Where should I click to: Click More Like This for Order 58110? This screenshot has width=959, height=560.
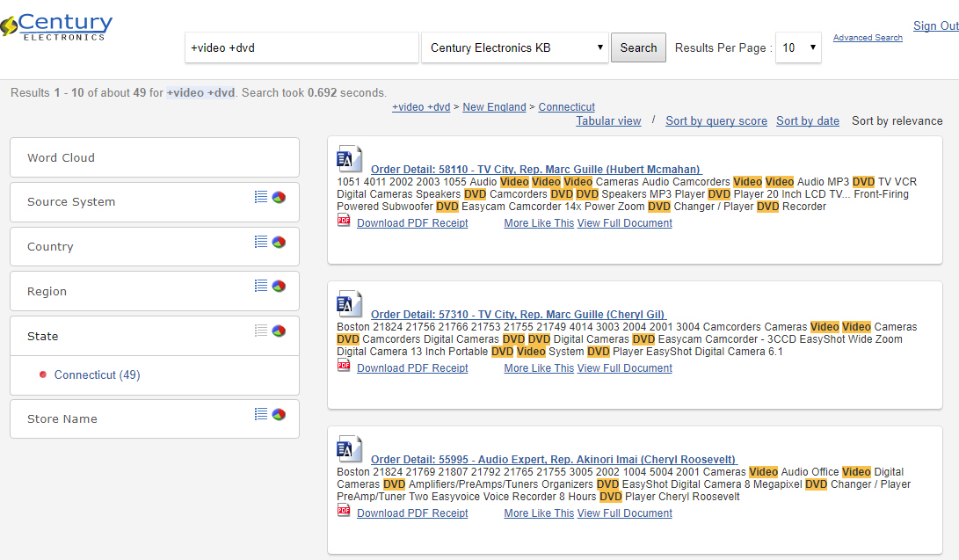pos(539,223)
